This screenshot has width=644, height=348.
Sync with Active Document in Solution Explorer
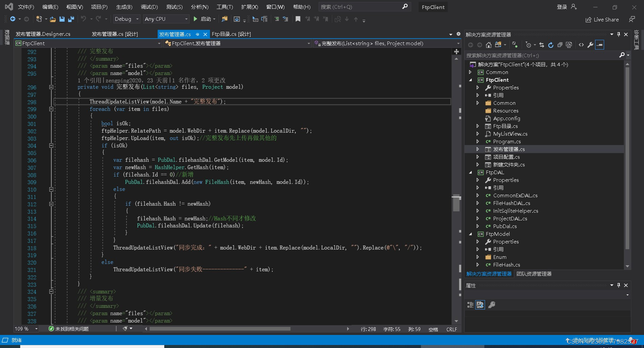(x=541, y=45)
